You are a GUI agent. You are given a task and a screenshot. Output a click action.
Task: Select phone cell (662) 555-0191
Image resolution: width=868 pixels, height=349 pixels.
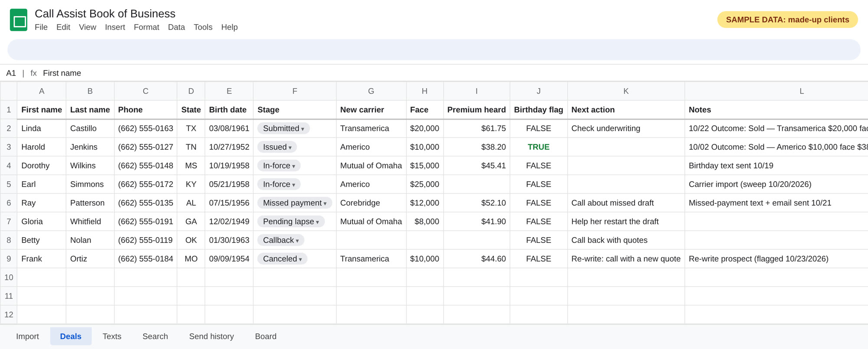tap(145, 222)
